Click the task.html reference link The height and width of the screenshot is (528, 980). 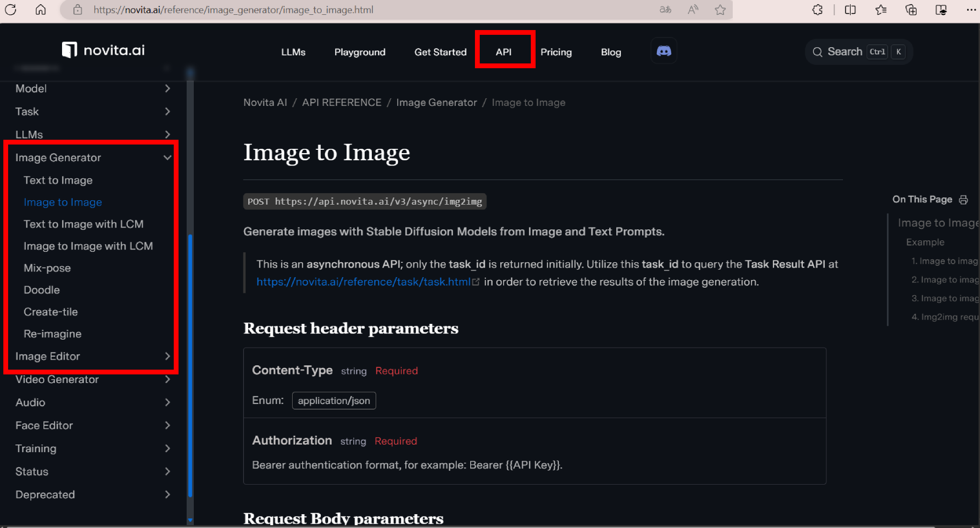coord(364,282)
